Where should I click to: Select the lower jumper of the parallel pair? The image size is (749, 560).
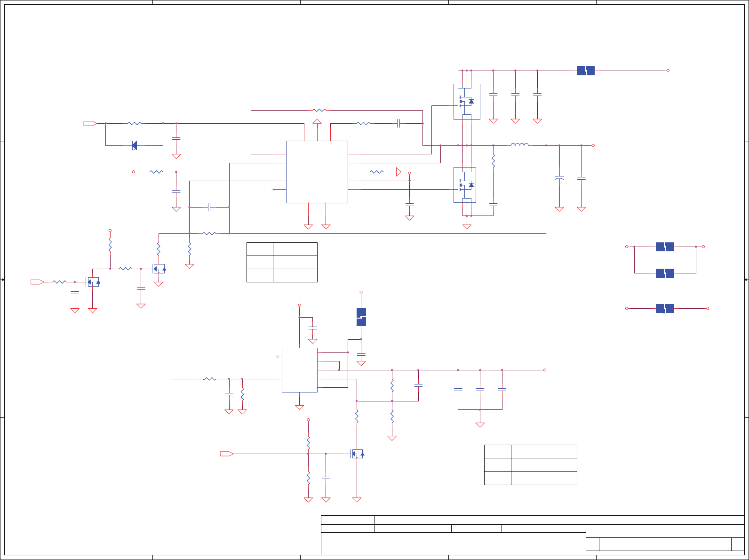665,273
